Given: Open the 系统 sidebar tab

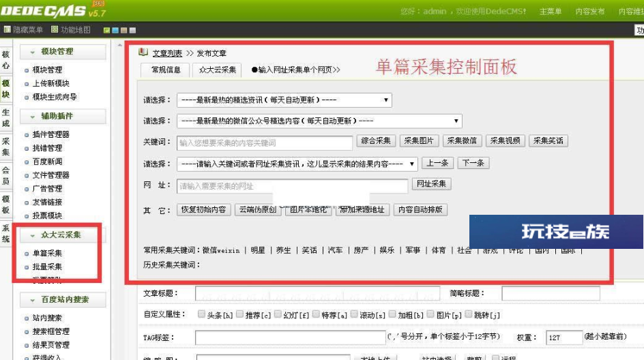Looking at the screenshot, I should click(x=5, y=233).
